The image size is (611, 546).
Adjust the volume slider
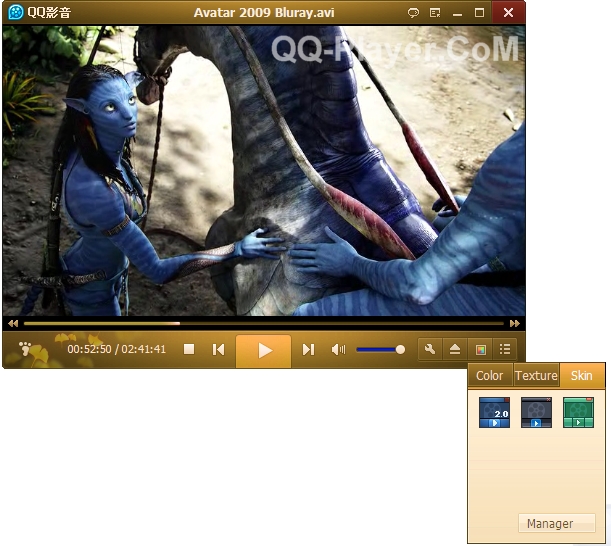381,350
